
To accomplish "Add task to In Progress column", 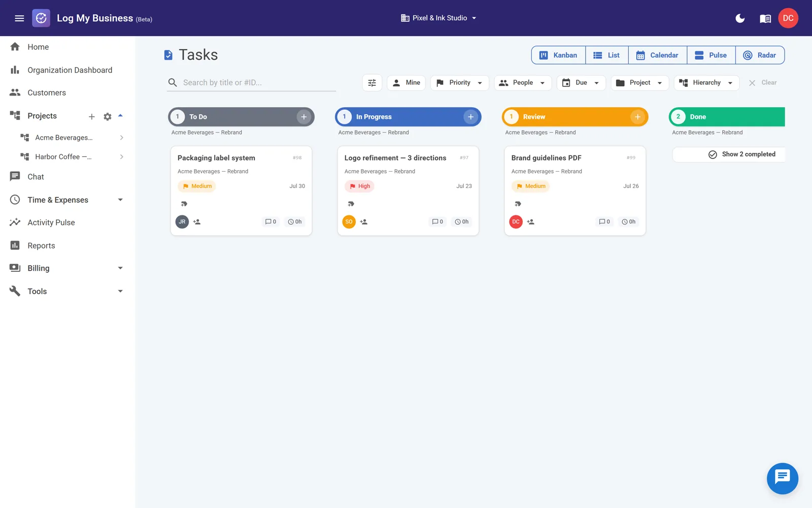I will [x=470, y=117].
